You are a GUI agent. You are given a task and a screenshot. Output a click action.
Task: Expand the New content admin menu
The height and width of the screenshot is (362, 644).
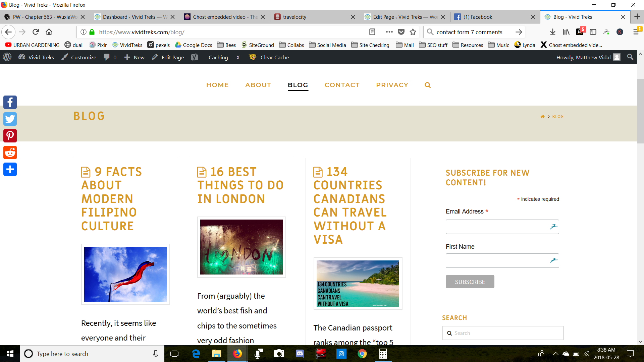tap(135, 57)
